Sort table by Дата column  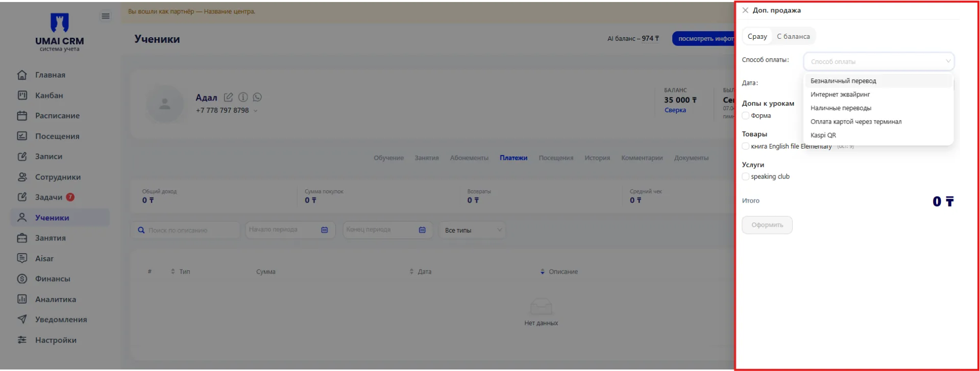point(411,271)
